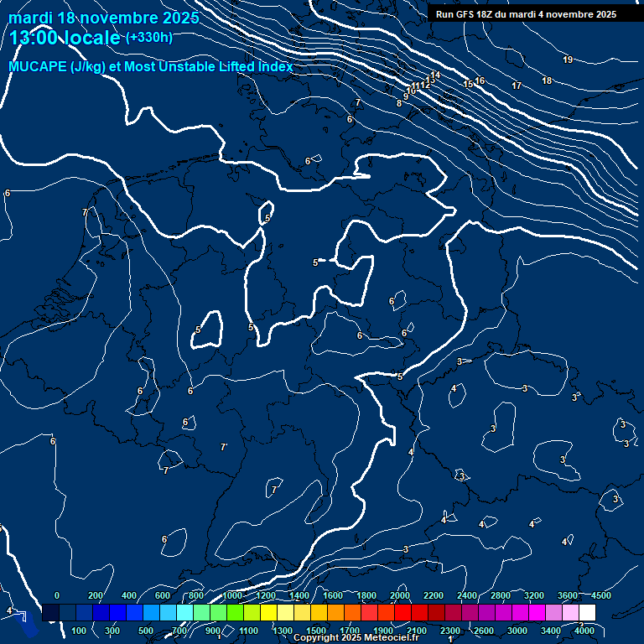The width and height of the screenshot is (644, 644).
Task: Click the legend value '2600'
Action: click(x=483, y=631)
